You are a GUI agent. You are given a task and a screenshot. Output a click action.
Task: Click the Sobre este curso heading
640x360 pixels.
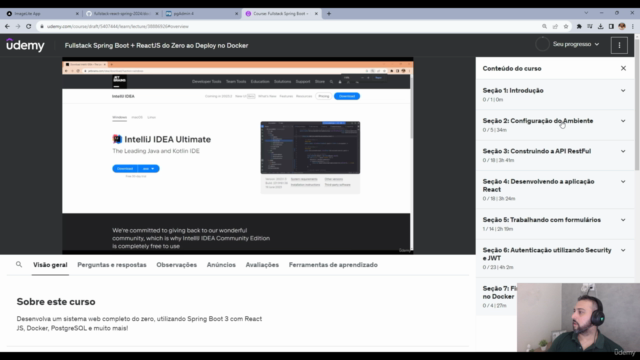[56, 301]
